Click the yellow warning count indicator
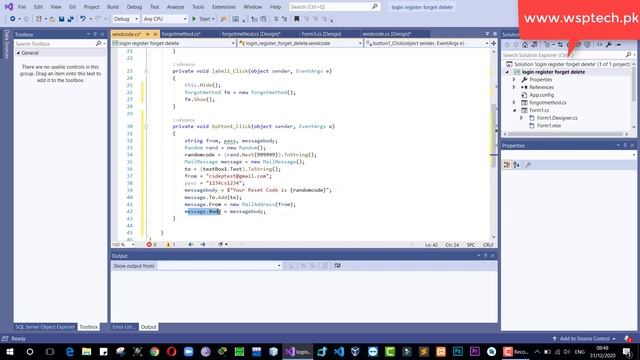Viewport: 640px width, 360px height. (170, 244)
